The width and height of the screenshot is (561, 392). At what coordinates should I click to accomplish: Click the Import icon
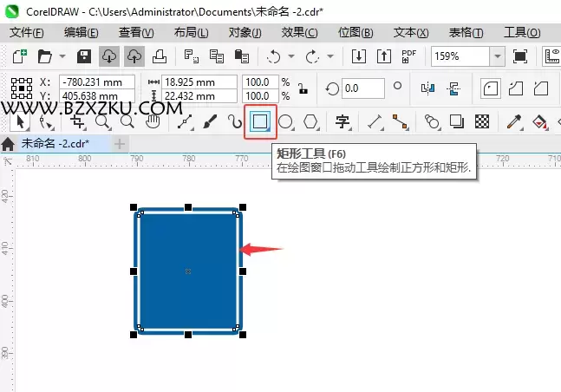click(358, 56)
